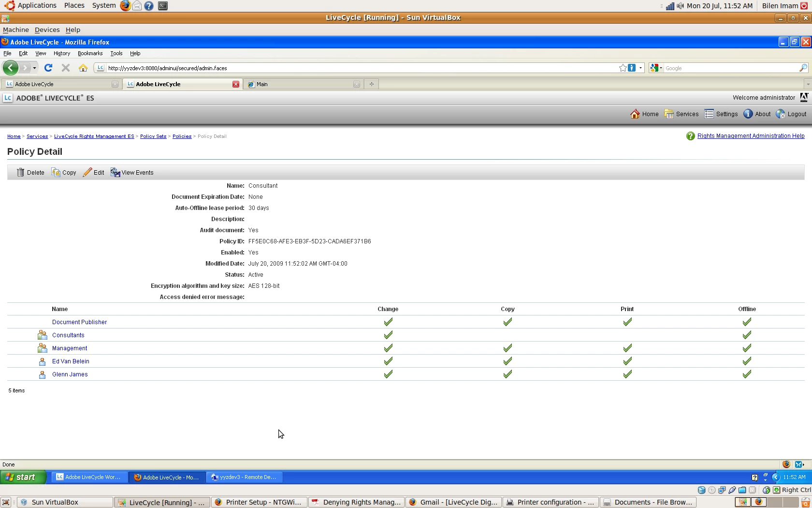
Task: Switch to Printer Setup window in bottom panel
Action: click(x=259, y=502)
